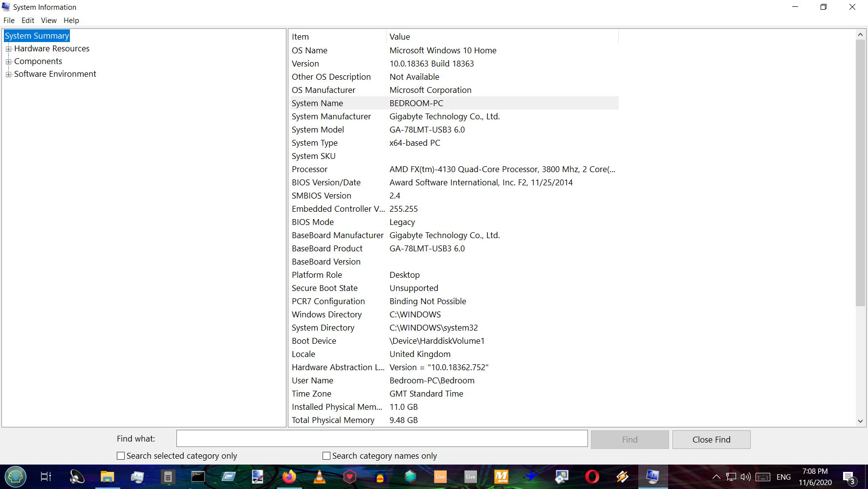Open MixMeister BPM from the taskbar
The height and width of the screenshot is (489, 868).
point(501,476)
